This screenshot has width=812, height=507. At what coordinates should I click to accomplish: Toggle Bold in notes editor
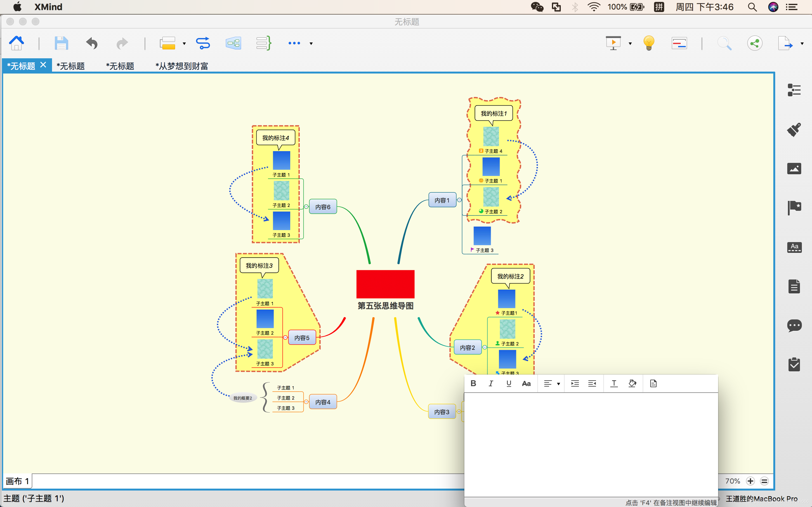473,383
